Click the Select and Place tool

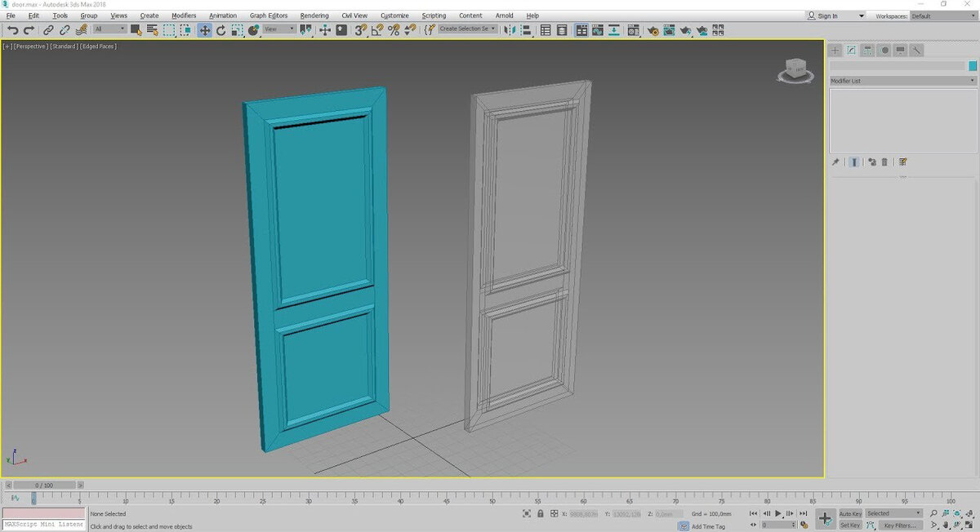click(x=253, y=29)
